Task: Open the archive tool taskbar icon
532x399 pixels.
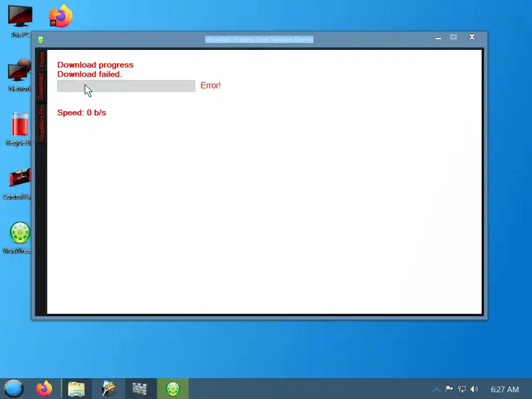Action: coord(109,389)
